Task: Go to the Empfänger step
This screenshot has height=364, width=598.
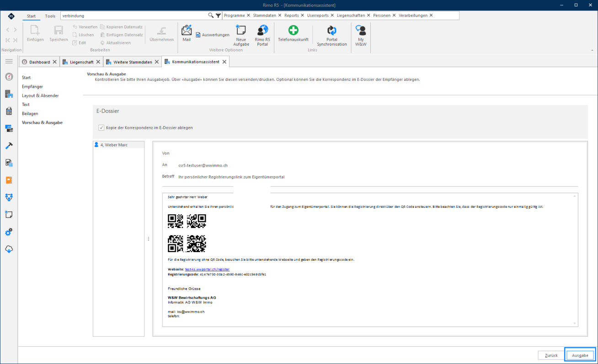Action: 32,87
